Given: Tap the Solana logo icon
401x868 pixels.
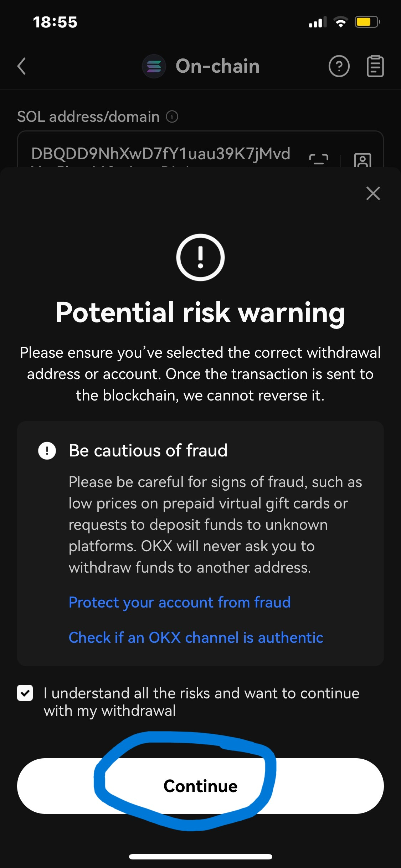Looking at the screenshot, I should coord(154,66).
